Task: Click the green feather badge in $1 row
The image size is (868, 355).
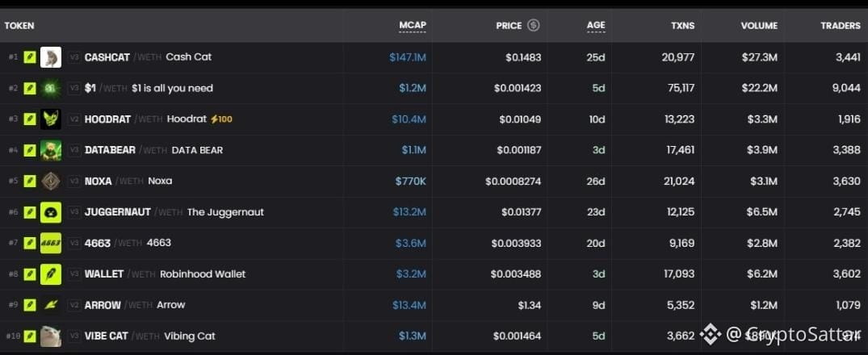Action: [30, 88]
